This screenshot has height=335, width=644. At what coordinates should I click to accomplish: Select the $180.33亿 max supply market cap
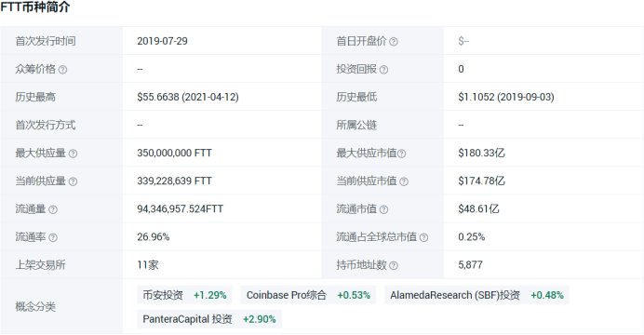click(x=481, y=154)
